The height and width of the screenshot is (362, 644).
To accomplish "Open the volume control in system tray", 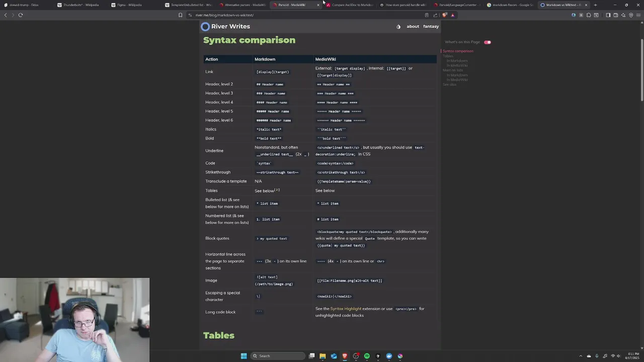I will tap(620, 356).
